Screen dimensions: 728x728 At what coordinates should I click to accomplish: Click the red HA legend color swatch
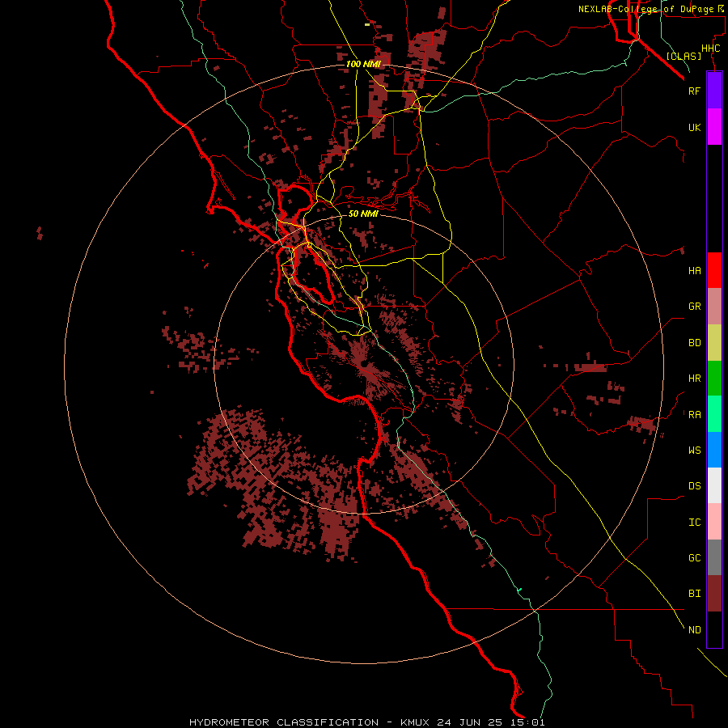click(x=714, y=270)
